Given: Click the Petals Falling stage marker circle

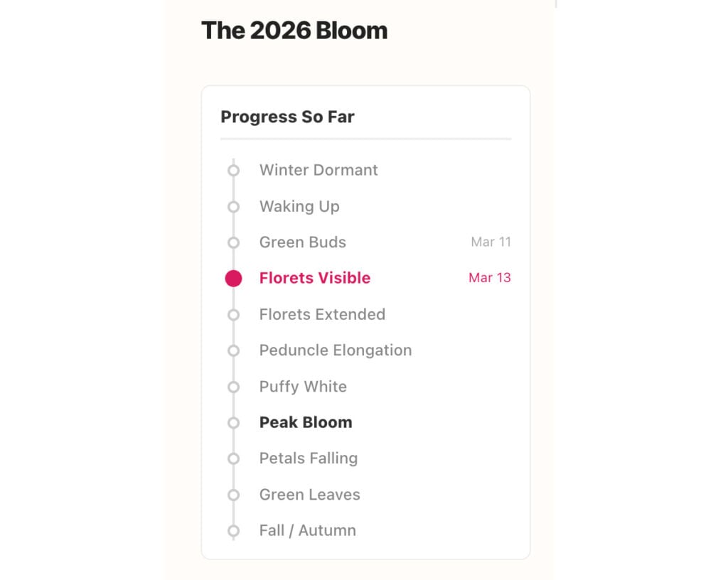Looking at the screenshot, I should click(x=233, y=458).
